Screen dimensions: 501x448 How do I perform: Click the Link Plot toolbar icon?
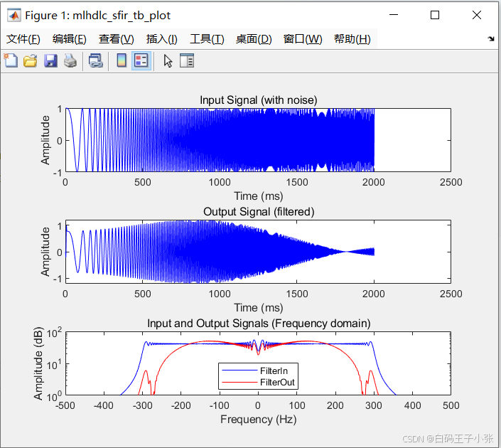click(95, 60)
